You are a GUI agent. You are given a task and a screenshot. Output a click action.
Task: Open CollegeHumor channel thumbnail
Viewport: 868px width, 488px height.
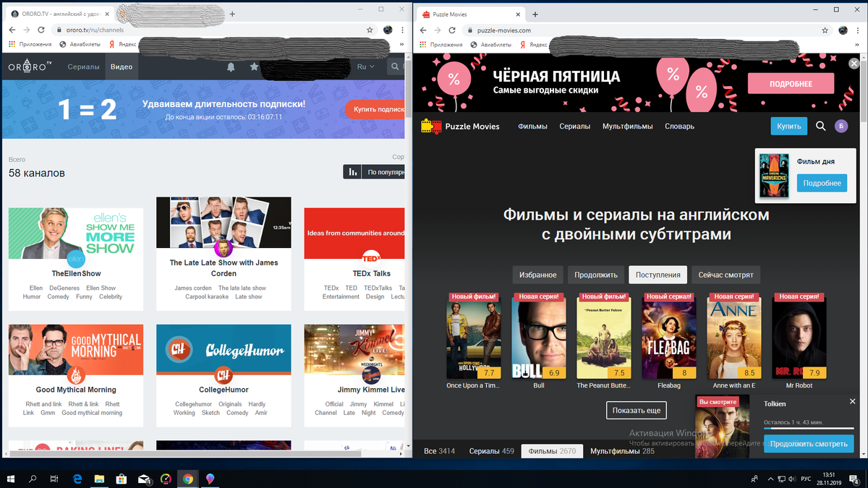click(x=224, y=349)
